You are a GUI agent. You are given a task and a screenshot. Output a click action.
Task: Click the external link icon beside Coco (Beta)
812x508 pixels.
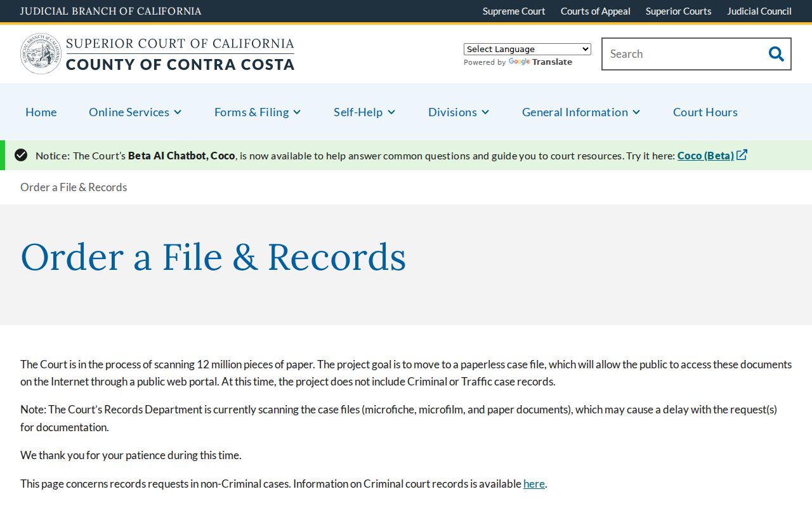pyautogui.click(x=742, y=155)
